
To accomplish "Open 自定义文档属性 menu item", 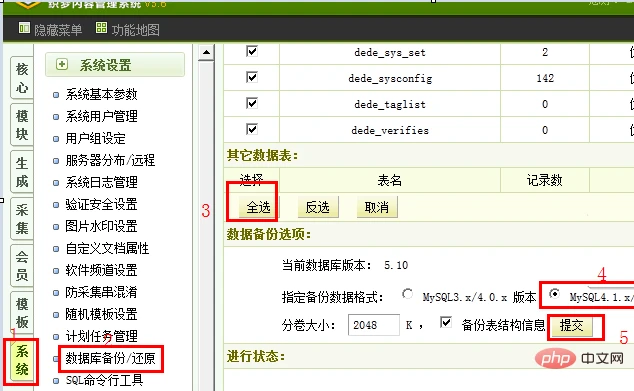I will coord(107,248).
